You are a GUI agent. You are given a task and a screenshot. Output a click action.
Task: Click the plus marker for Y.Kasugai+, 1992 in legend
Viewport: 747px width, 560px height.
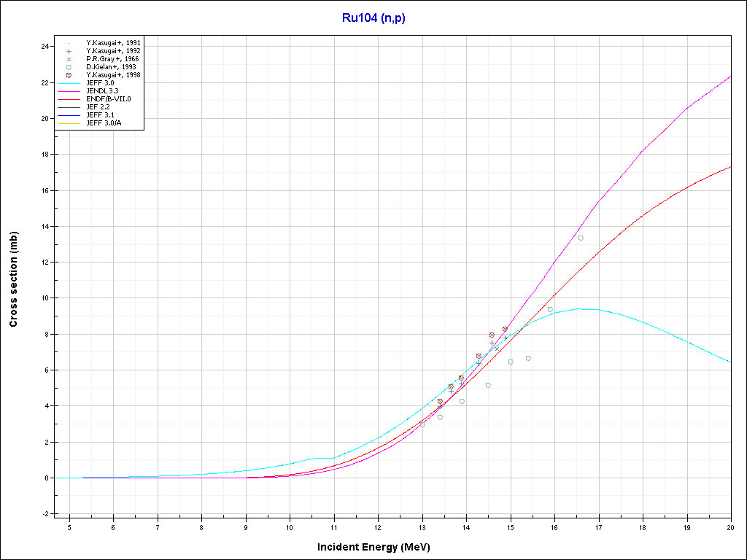point(69,51)
